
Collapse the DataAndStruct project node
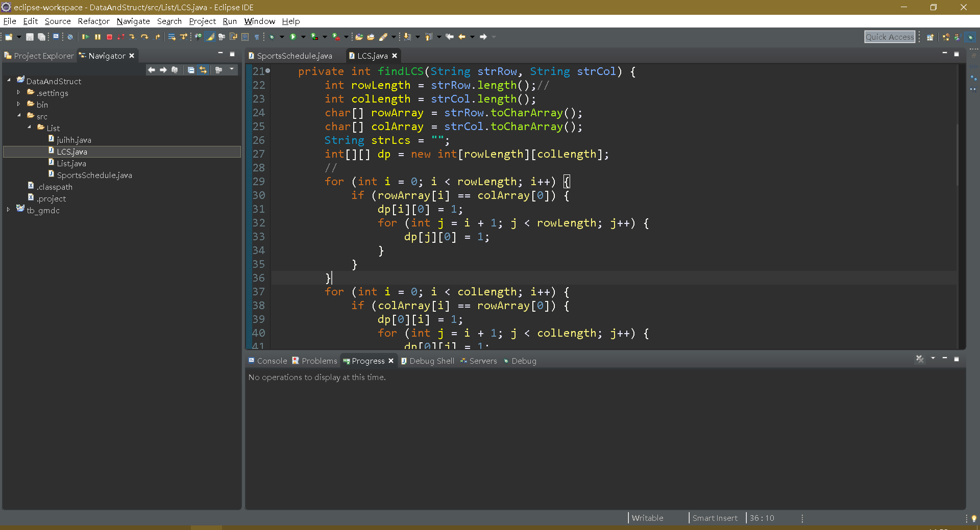9,81
